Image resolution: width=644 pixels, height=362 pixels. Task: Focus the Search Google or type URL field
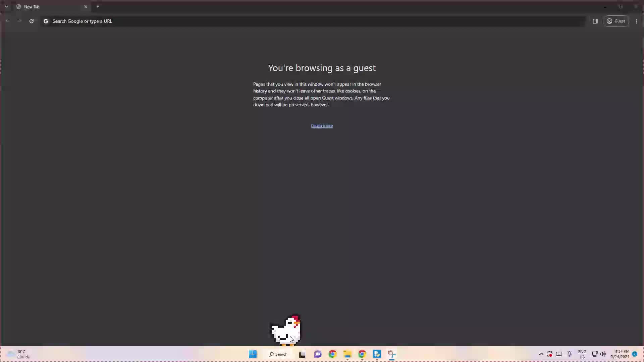302,21
